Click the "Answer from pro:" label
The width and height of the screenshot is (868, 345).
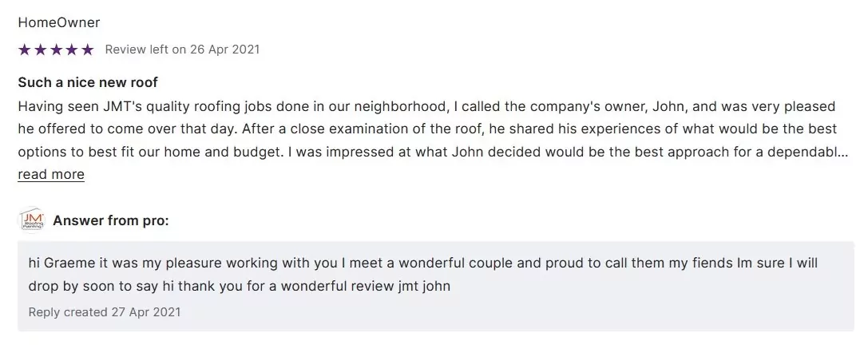(x=111, y=220)
